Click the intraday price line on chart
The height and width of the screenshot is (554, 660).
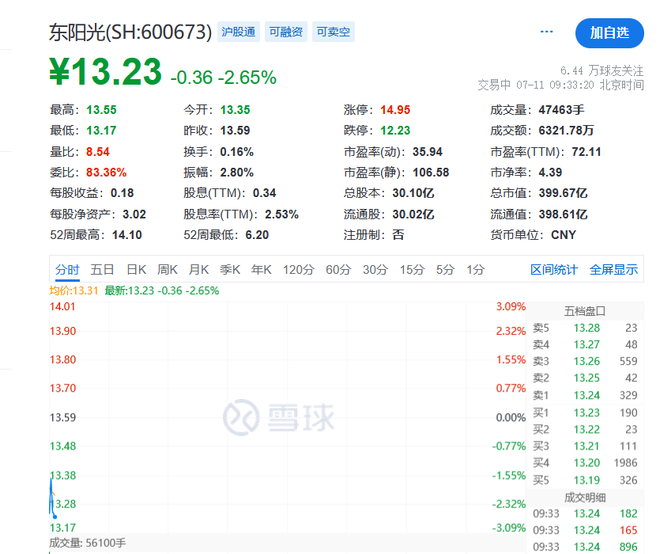pyautogui.click(x=52, y=497)
